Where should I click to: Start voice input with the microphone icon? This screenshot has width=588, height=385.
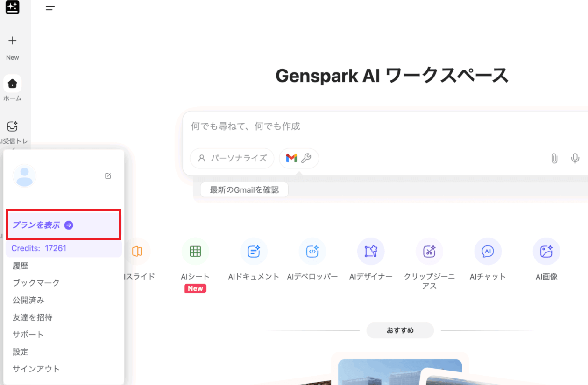[x=575, y=159]
